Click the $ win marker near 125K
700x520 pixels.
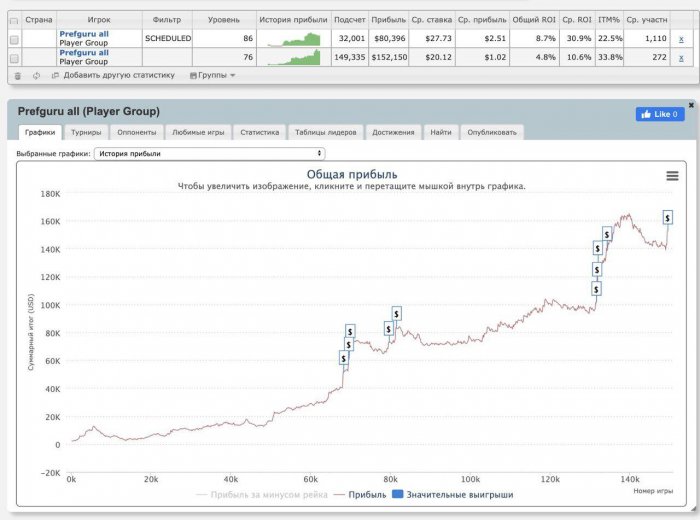click(597, 270)
